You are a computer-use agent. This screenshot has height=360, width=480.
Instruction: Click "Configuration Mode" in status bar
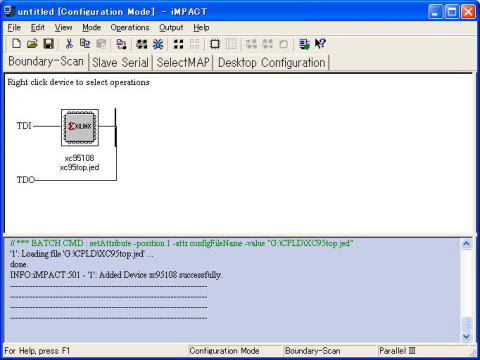224,351
